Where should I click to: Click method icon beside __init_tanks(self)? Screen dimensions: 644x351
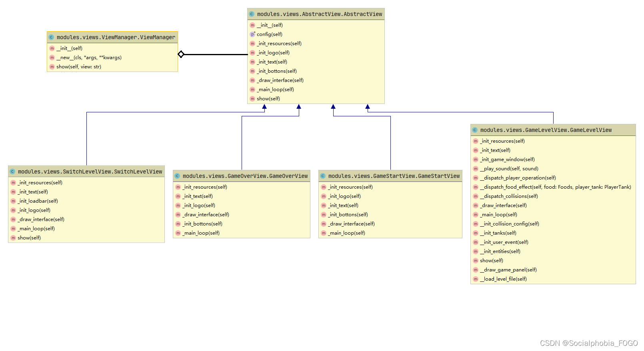click(476, 233)
